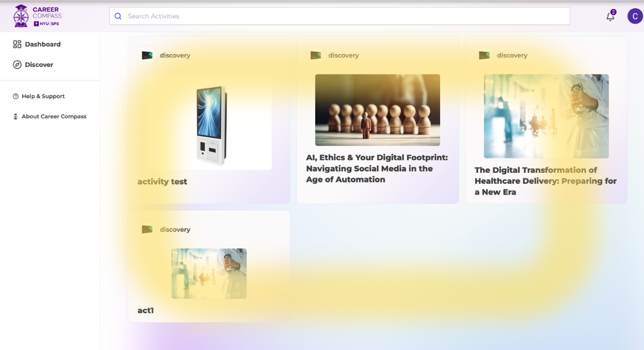Select Discover in the sidebar menu
644x350 pixels.
pos(39,64)
